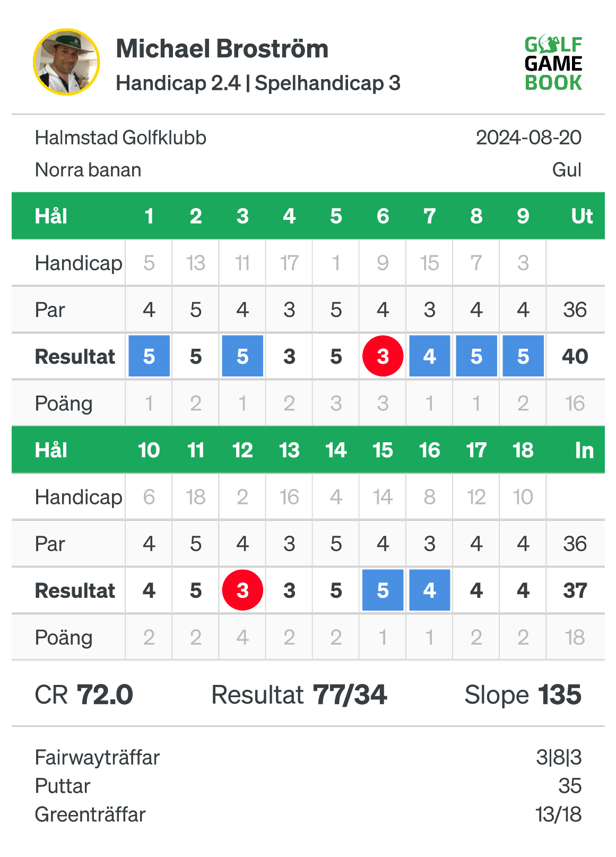Select the red birdie circle on hole 6
Image resolution: width=616 pixels, height=857 pixels.
pos(383,356)
